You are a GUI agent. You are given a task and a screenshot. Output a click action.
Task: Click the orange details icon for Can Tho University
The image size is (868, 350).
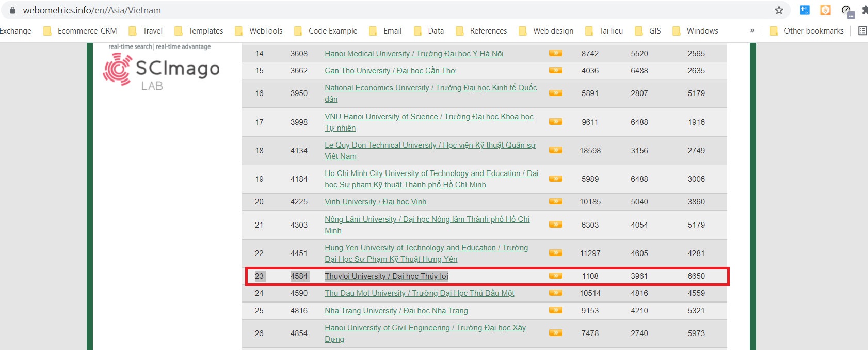(555, 71)
